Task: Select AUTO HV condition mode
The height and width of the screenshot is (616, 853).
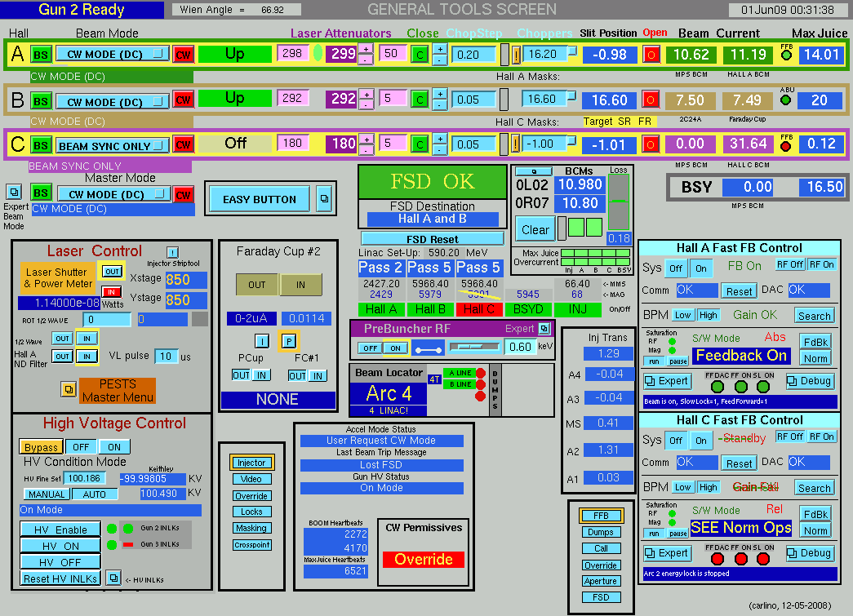Action: [x=94, y=494]
